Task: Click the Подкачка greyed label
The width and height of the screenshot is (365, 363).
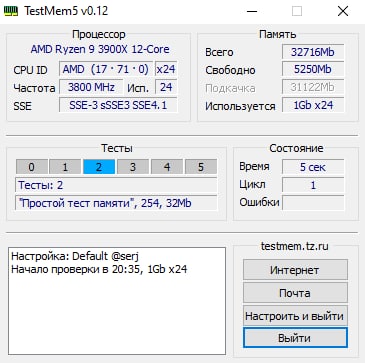Action: click(230, 88)
